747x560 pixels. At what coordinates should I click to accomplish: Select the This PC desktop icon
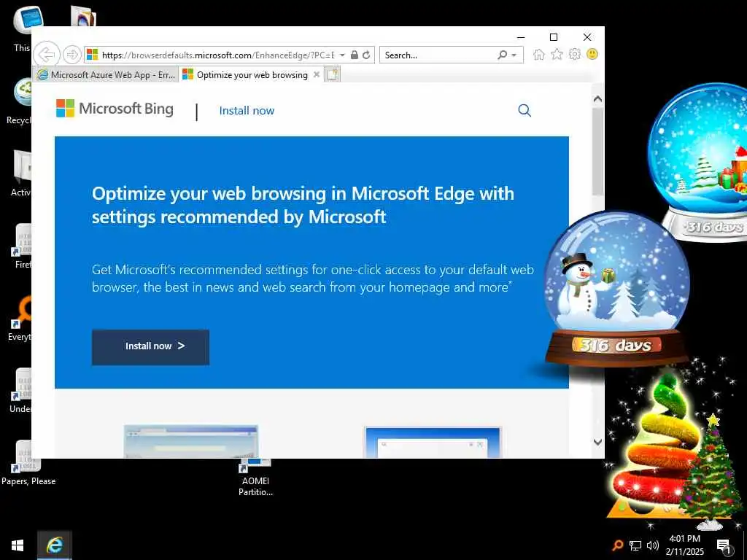[23, 28]
